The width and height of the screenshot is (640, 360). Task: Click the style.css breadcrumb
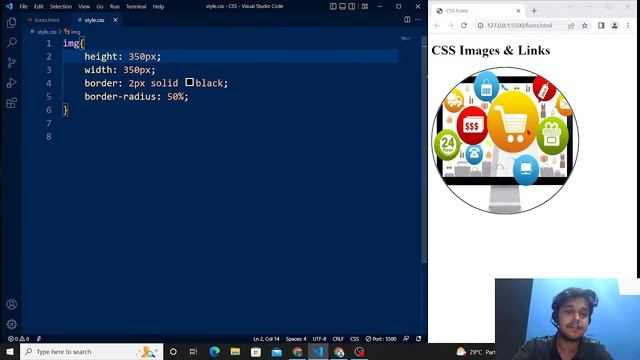click(x=47, y=31)
